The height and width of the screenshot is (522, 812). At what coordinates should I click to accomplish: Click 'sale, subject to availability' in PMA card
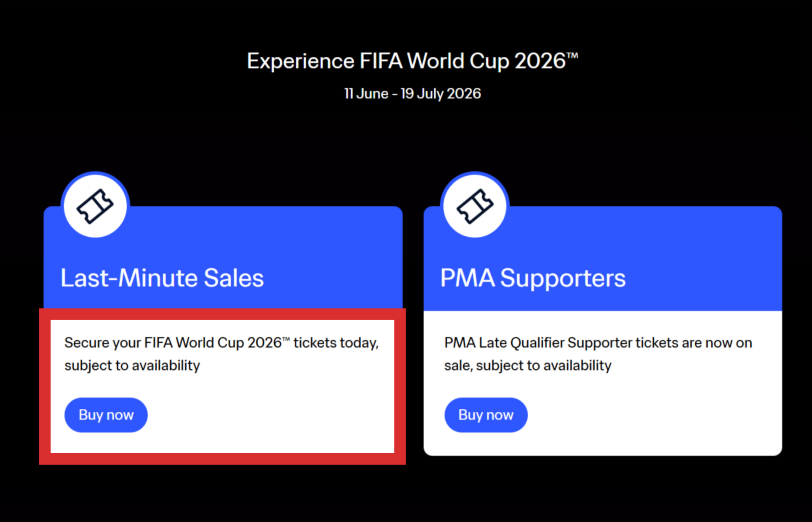[528, 366]
